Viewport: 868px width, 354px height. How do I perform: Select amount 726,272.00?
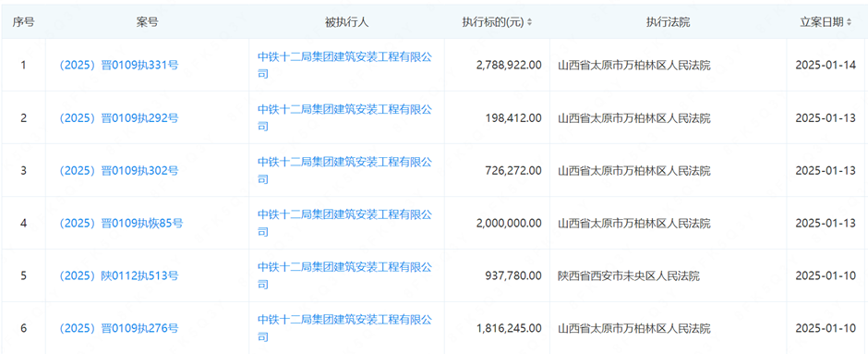512,171
